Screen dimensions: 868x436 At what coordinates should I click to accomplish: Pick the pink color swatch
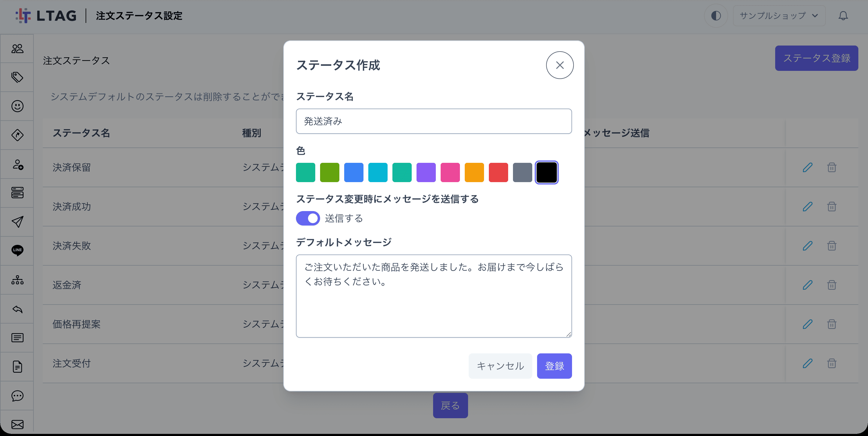coord(450,172)
